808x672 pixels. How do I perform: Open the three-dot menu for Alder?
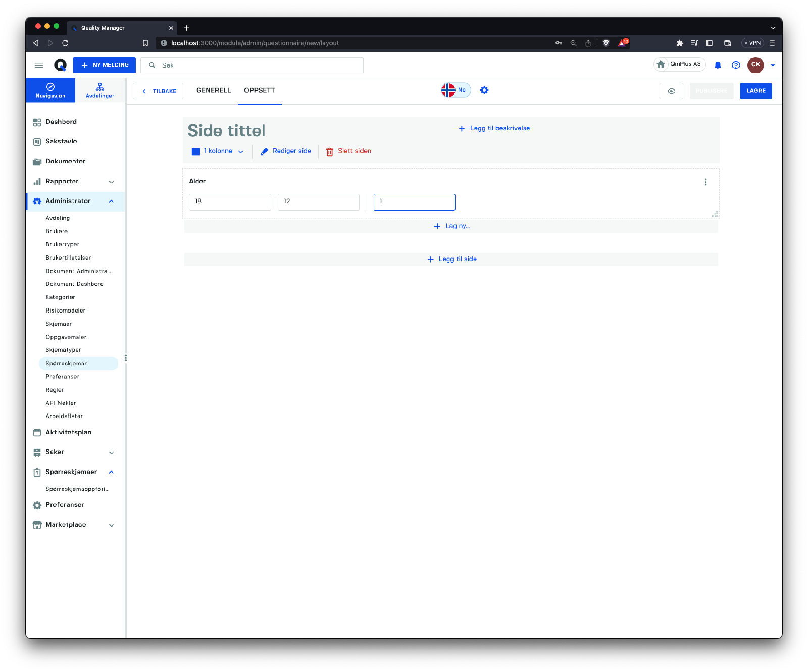(705, 182)
